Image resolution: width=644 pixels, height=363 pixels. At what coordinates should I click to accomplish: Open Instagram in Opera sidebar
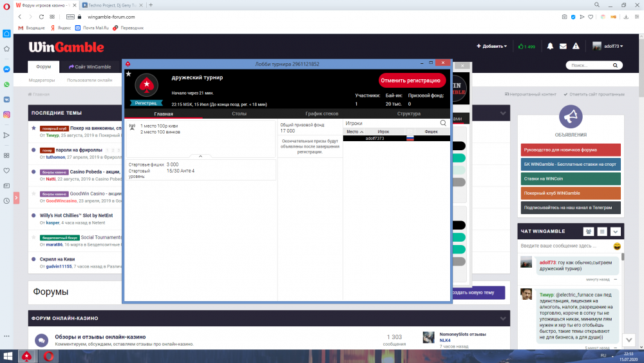6,114
